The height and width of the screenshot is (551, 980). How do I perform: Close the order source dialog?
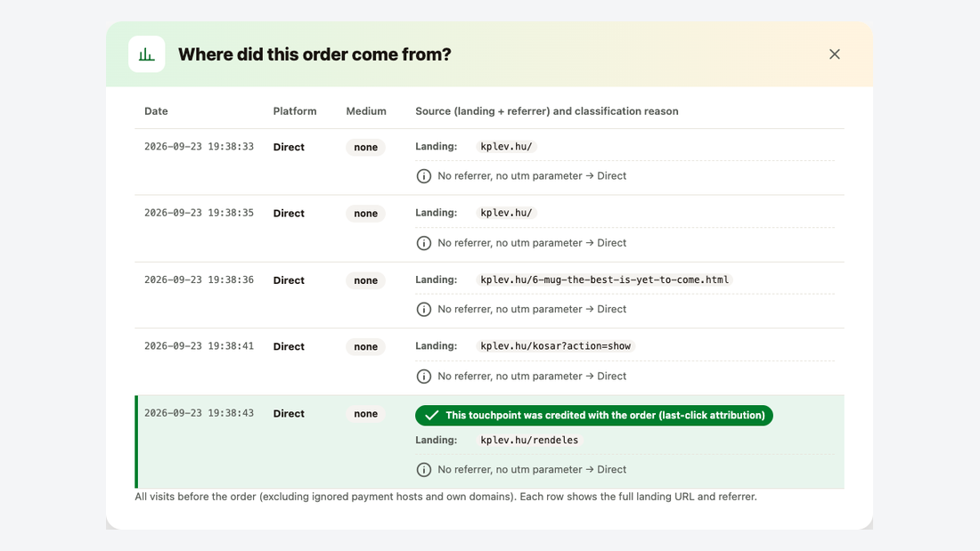click(835, 54)
